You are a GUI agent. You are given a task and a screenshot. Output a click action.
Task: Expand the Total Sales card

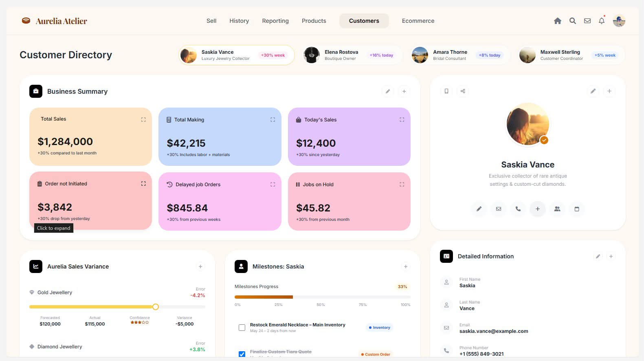143,120
